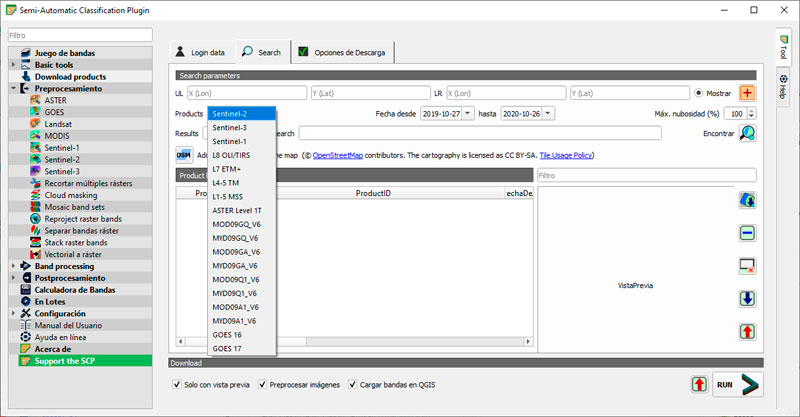Viewport: 800px width, 417px height.
Task: Open Download products in the tree
Action: click(70, 77)
